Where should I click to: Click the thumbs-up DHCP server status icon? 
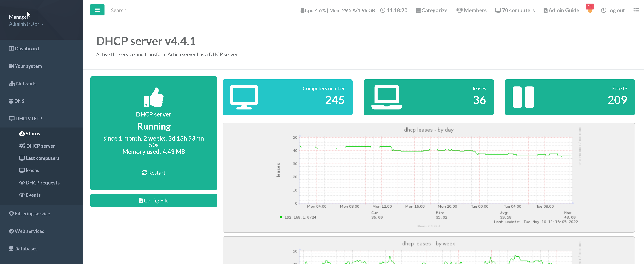click(153, 97)
